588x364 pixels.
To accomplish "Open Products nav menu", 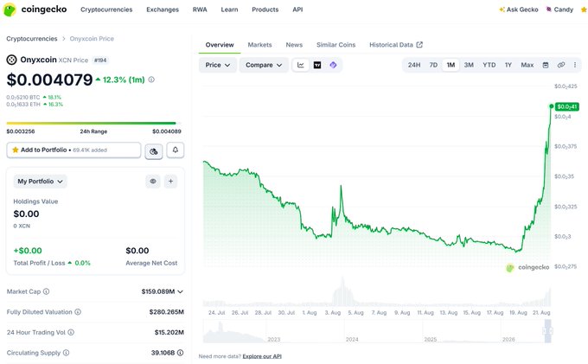I will (x=265, y=10).
